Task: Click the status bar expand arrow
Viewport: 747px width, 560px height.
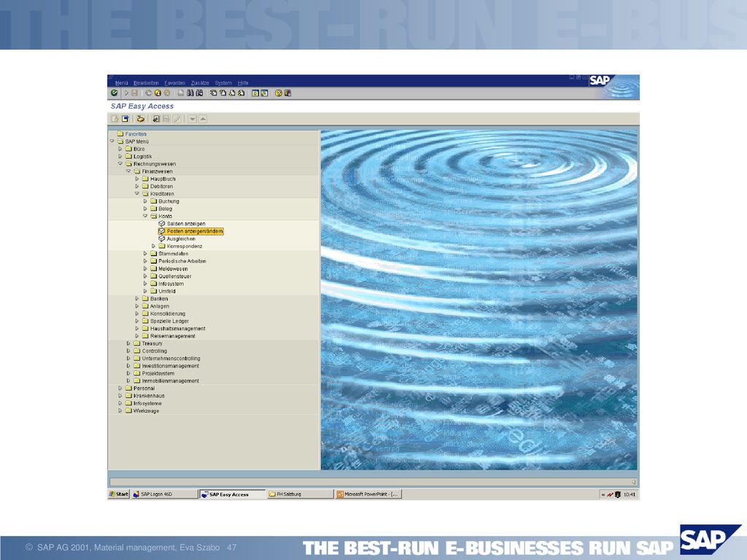Action: point(634,482)
